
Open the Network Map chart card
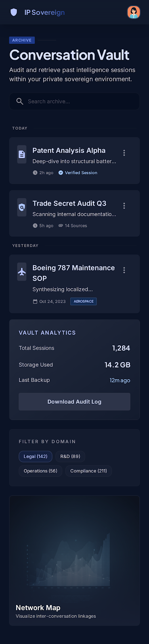click(74, 560)
